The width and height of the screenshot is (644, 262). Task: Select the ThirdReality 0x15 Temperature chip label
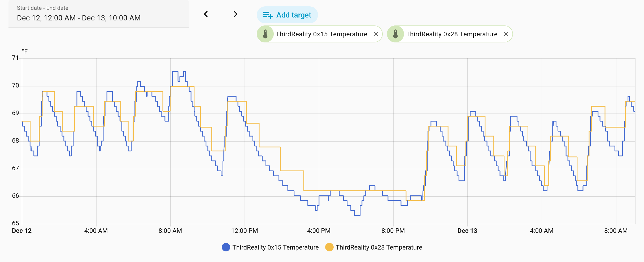(321, 34)
